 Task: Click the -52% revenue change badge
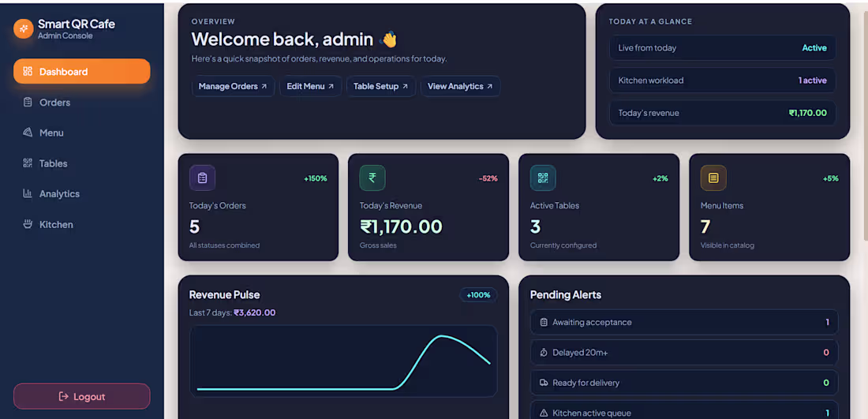click(488, 178)
